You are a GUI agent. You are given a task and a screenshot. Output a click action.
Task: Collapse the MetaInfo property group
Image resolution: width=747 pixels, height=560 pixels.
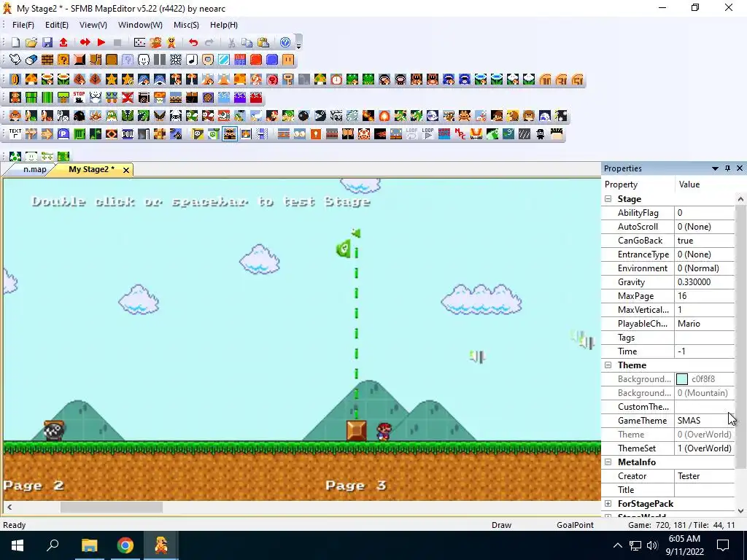tap(608, 462)
